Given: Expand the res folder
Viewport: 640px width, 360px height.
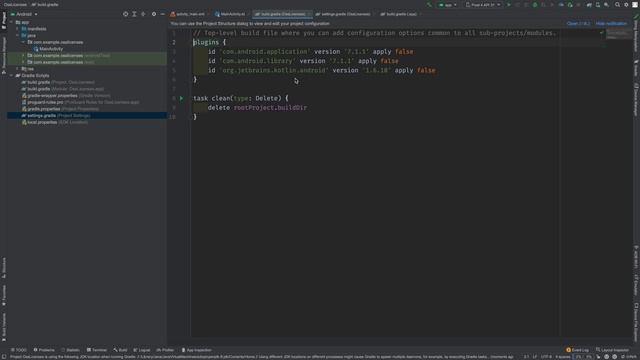Looking at the screenshot, I should click(18, 69).
